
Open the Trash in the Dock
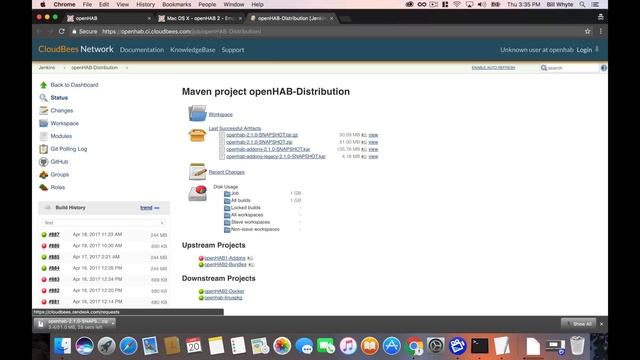[577, 345]
